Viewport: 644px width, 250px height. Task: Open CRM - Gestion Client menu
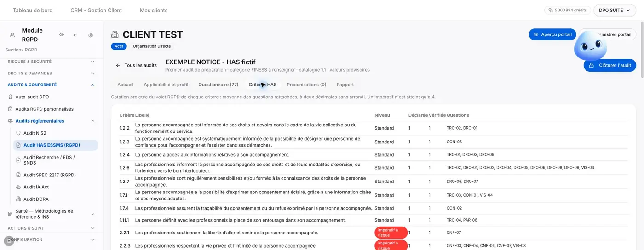click(96, 10)
